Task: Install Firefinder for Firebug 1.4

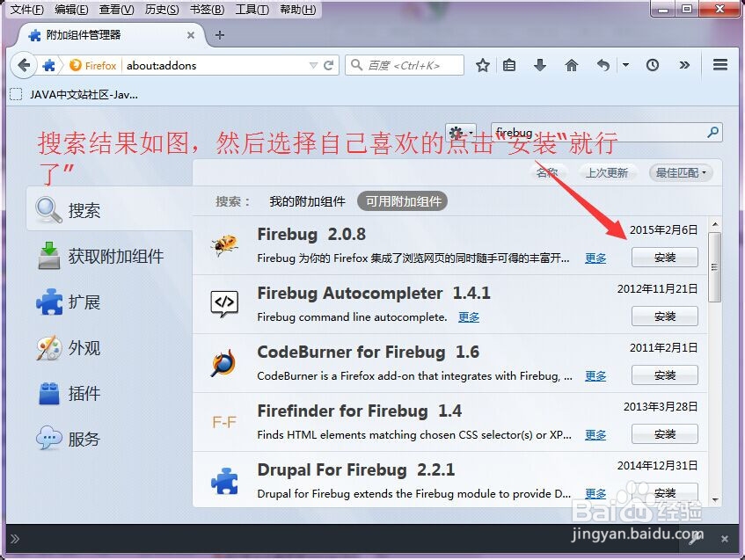Action: (664, 433)
